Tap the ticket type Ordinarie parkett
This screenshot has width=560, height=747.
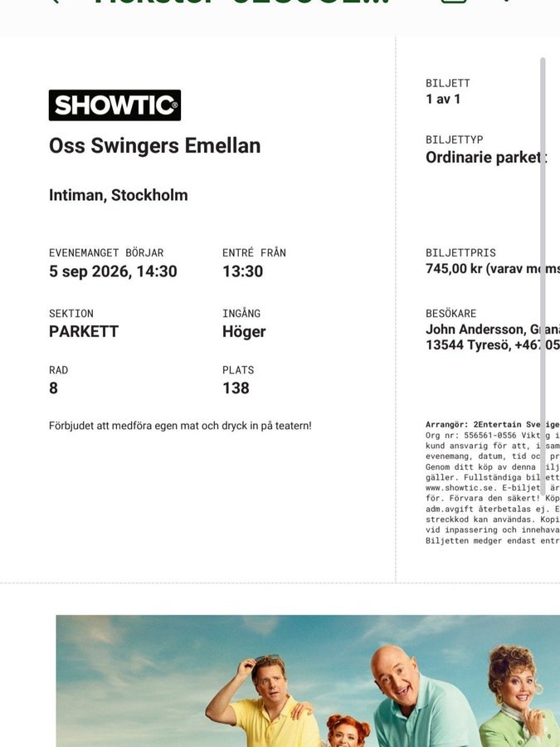[x=485, y=157]
